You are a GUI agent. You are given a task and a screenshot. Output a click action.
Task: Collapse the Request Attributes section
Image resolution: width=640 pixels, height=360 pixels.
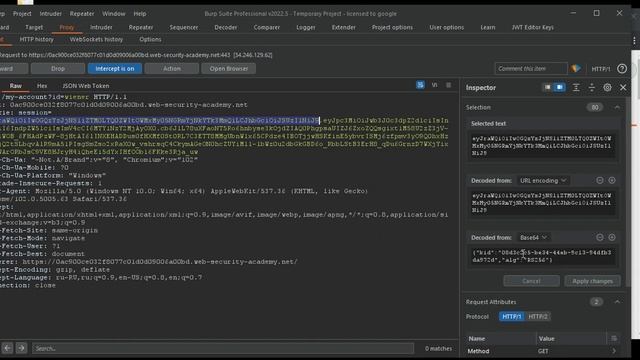pos(617,302)
